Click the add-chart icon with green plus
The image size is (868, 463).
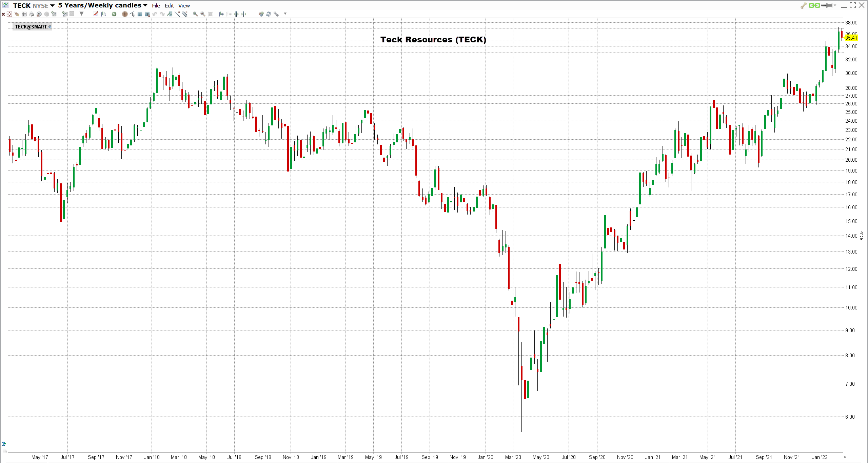[65, 14]
